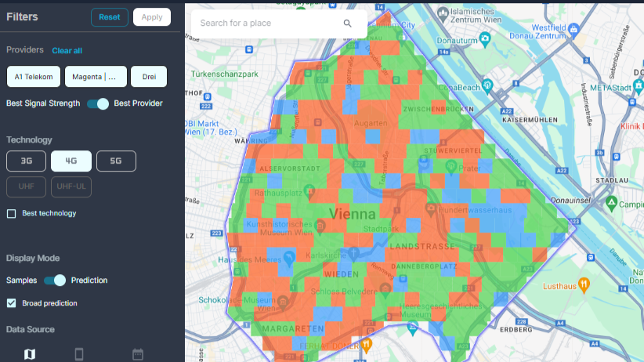Select the 3G technology option
The image size is (644, 362).
[x=27, y=161]
